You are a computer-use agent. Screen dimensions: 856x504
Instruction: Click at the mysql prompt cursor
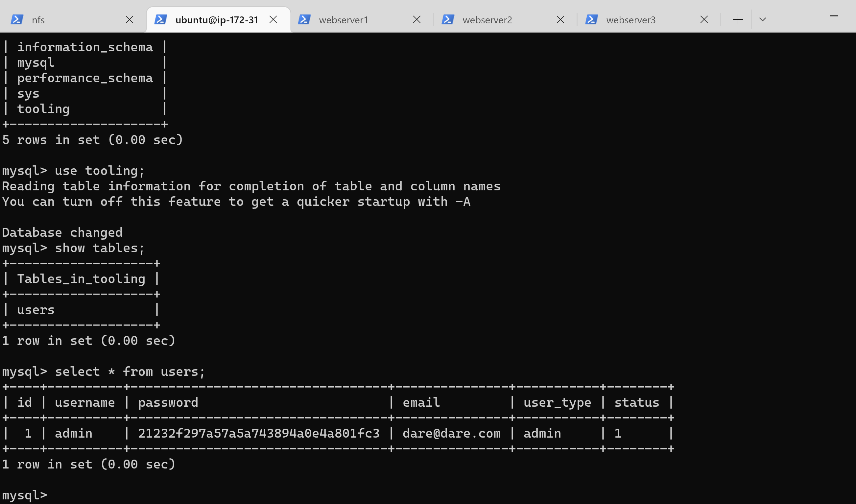[55, 495]
